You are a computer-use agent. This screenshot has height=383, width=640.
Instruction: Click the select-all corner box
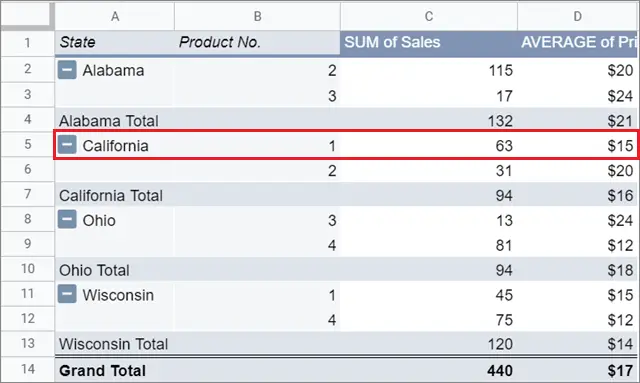click(27, 16)
